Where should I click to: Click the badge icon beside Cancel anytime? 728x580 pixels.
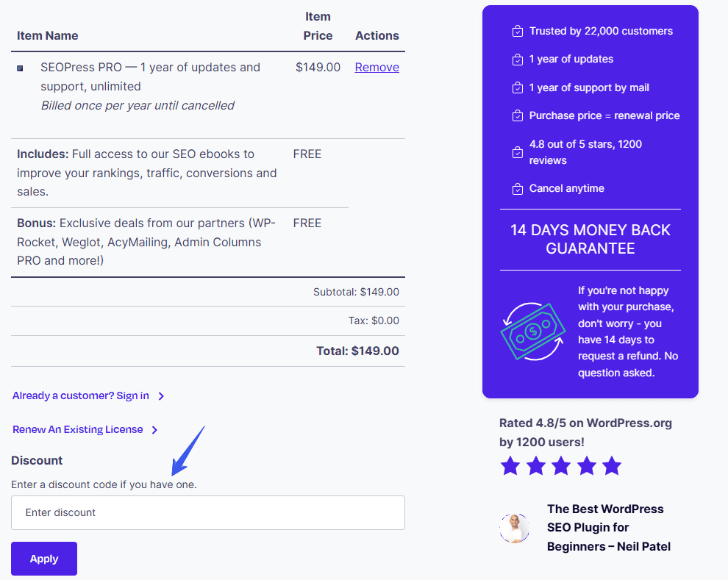point(518,188)
